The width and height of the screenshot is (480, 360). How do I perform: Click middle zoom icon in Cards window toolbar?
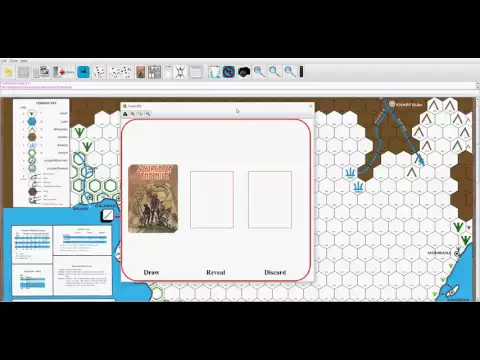pos(140,114)
